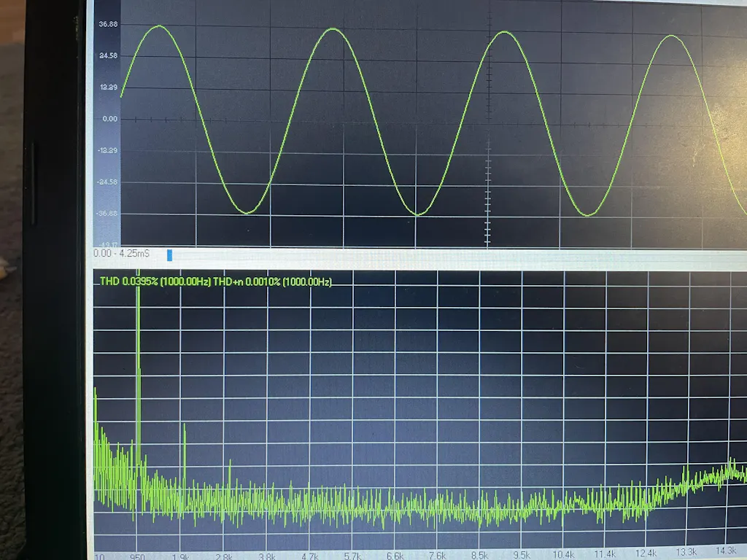Viewport: 747px width, 560px height.
Task: Select the positive 24.58 amplitude axis label
Action: [x=108, y=56]
